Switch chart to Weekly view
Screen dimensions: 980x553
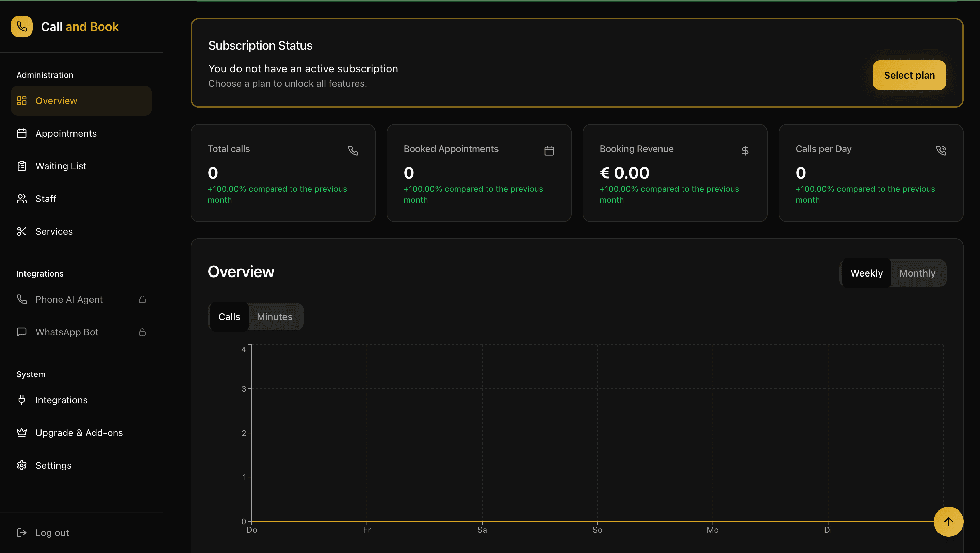click(866, 273)
